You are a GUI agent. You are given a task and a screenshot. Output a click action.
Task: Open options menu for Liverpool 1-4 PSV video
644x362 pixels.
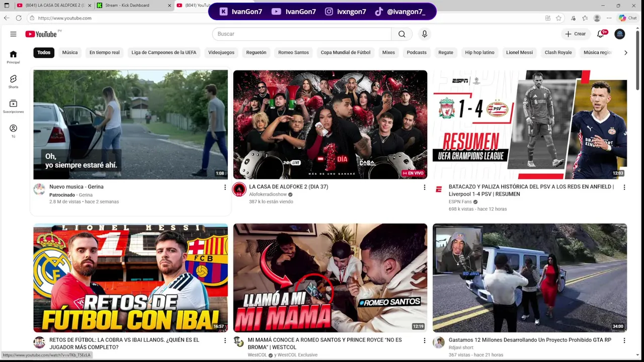pyautogui.click(x=624, y=187)
